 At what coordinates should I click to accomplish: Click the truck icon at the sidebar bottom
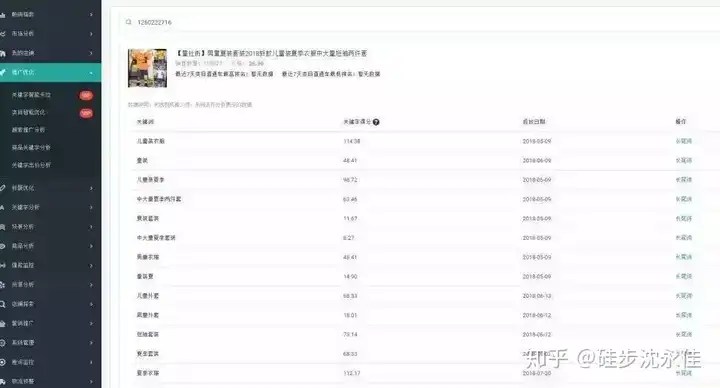pyautogui.click(x=2, y=382)
